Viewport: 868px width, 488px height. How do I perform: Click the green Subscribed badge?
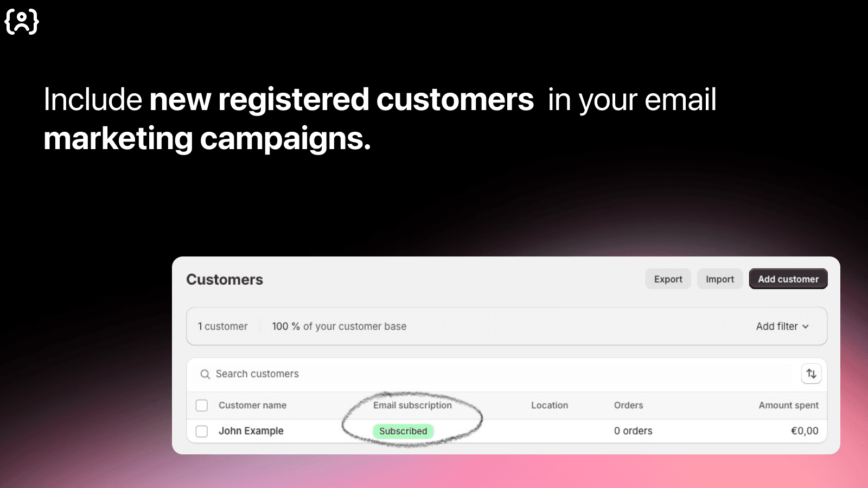(403, 431)
